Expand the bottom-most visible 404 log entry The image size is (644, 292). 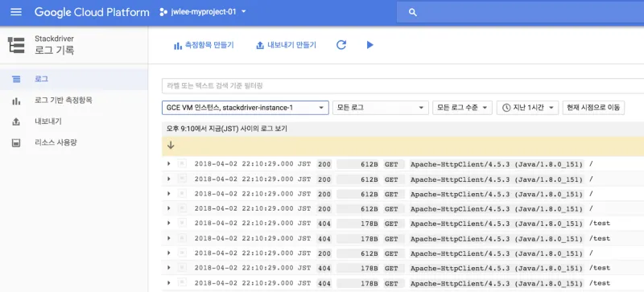click(x=169, y=282)
